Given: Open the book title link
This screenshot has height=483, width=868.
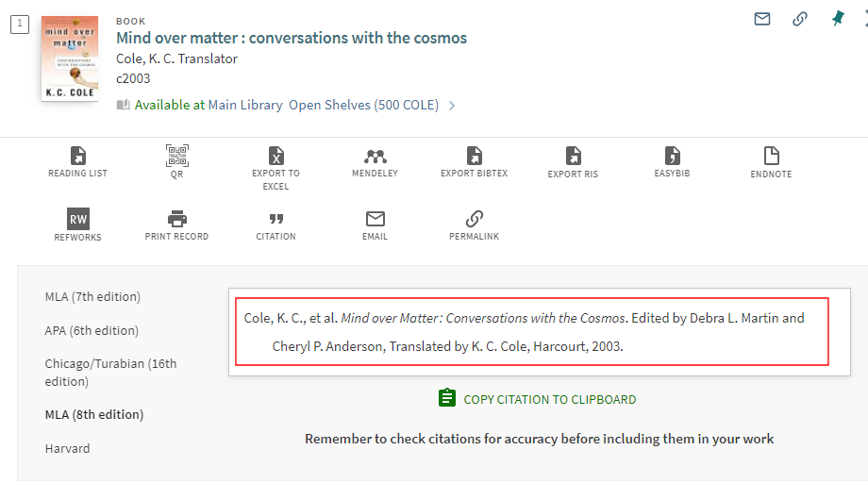Looking at the screenshot, I should 291,38.
